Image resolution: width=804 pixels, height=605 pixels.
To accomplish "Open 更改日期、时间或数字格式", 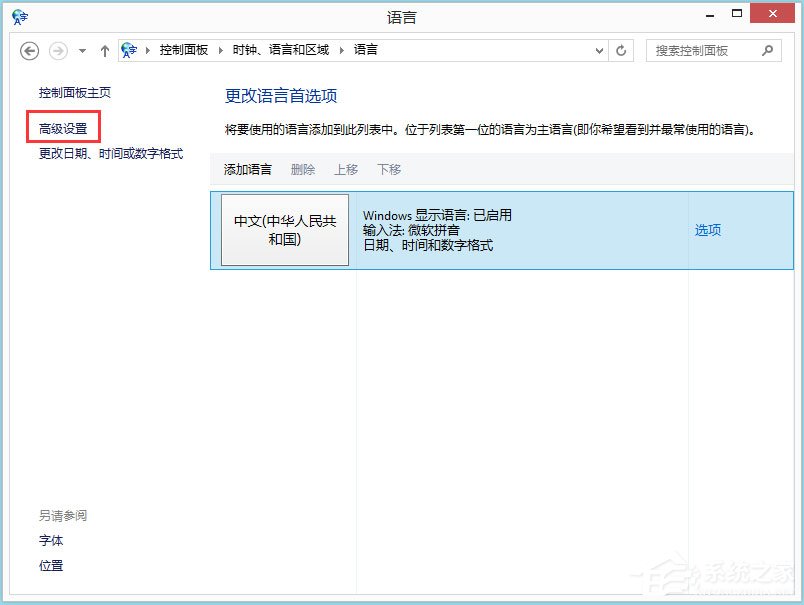I will [x=111, y=153].
